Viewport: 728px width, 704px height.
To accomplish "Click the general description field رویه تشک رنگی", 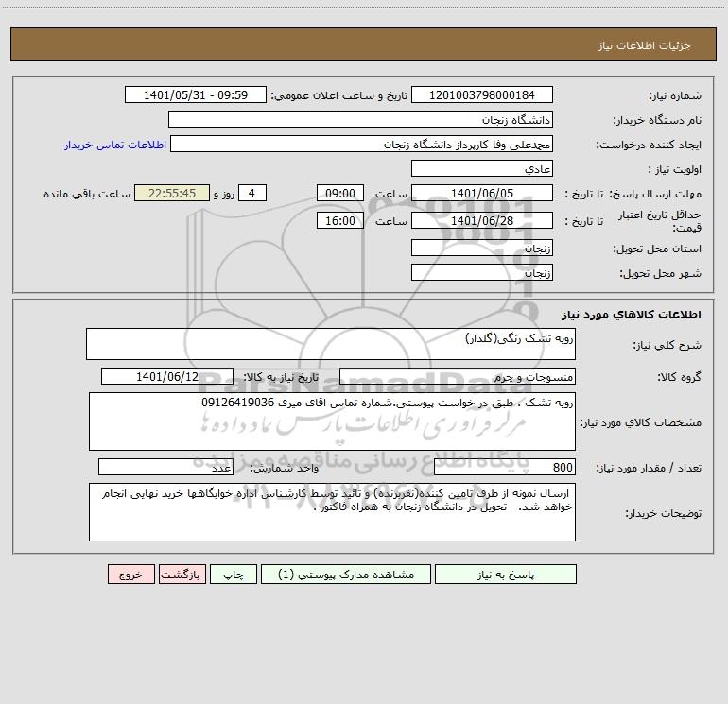I will point(331,344).
